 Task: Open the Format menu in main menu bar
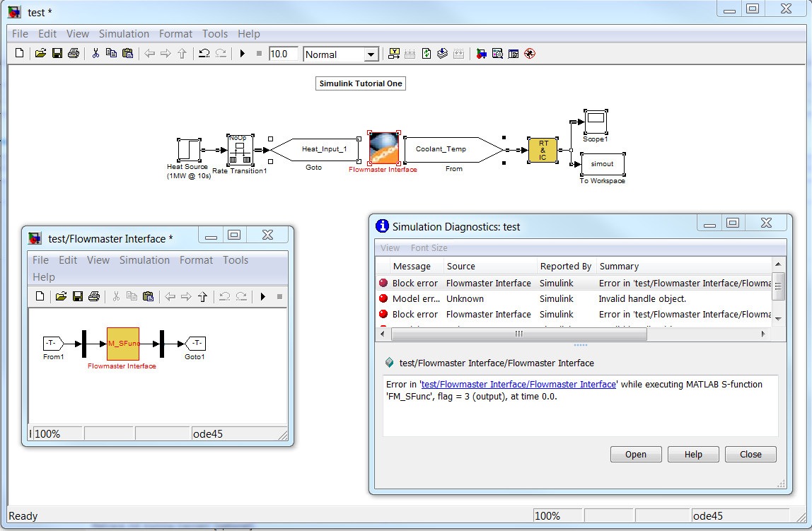click(x=175, y=34)
